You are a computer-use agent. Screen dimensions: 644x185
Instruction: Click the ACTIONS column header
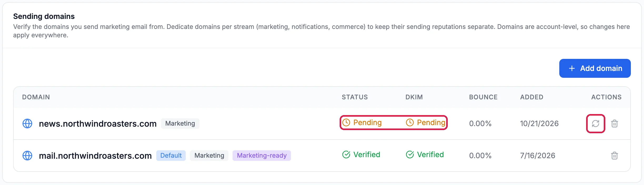click(606, 97)
